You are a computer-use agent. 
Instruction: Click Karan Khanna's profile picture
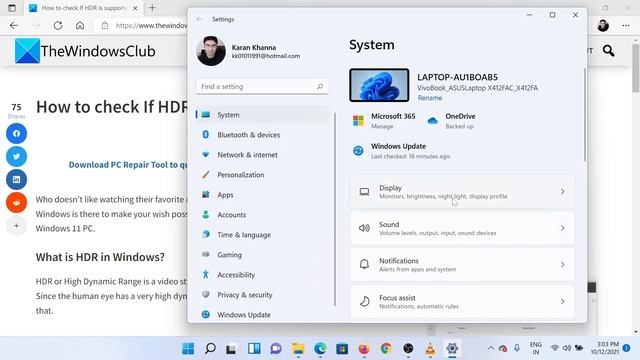tap(211, 51)
